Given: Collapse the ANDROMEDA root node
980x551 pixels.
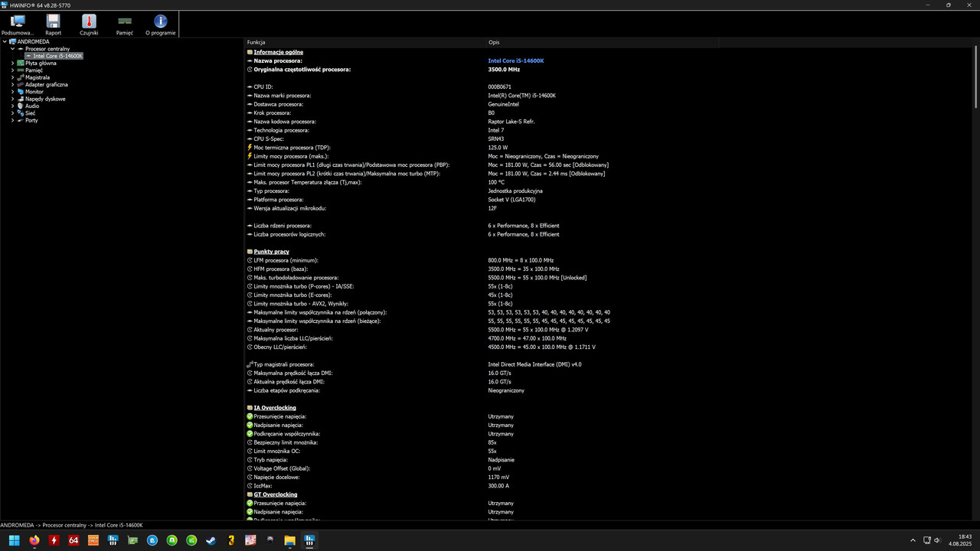Looking at the screenshot, I should click(x=4, y=42).
